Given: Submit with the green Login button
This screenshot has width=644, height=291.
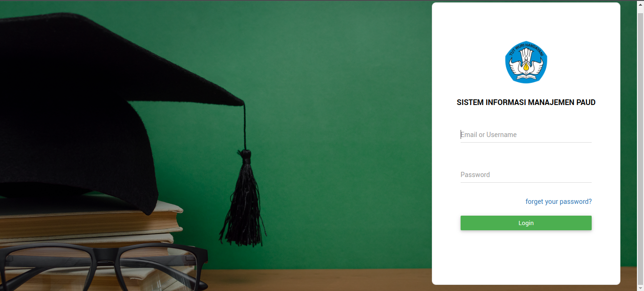Looking at the screenshot, I should (x=526, y=223).
